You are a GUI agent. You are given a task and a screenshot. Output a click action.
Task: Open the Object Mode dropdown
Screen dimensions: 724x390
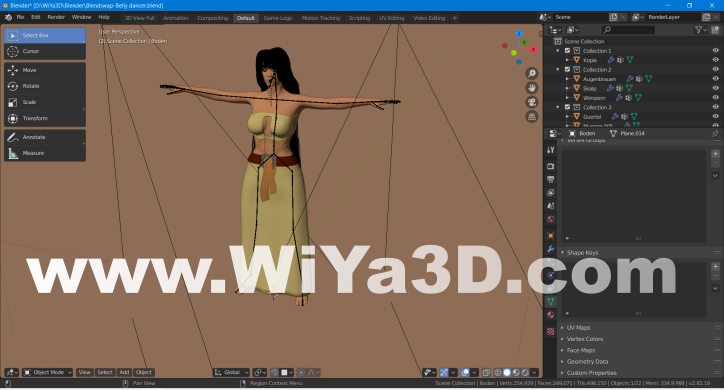click(x=48, y=372)
